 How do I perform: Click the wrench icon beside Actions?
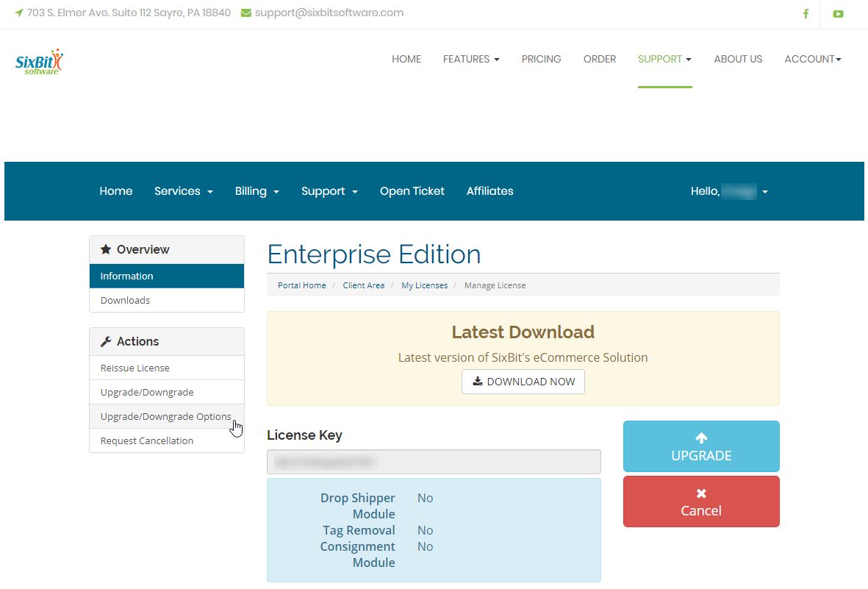106,341
